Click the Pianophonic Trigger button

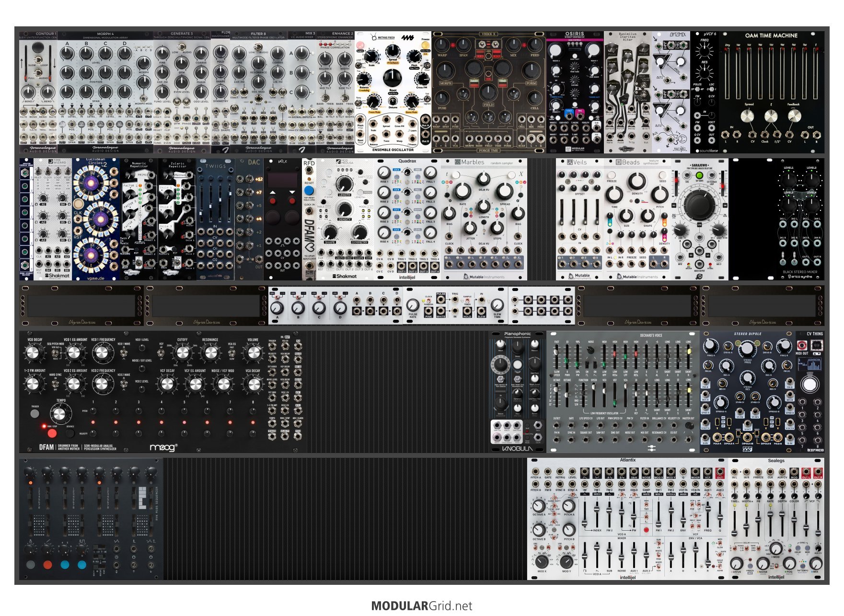point(517,365)
